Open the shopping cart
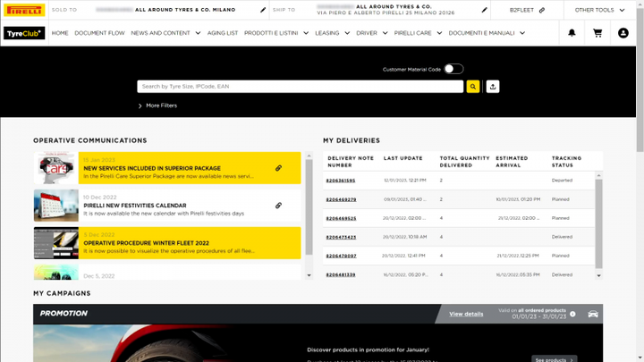 [597, 33]
